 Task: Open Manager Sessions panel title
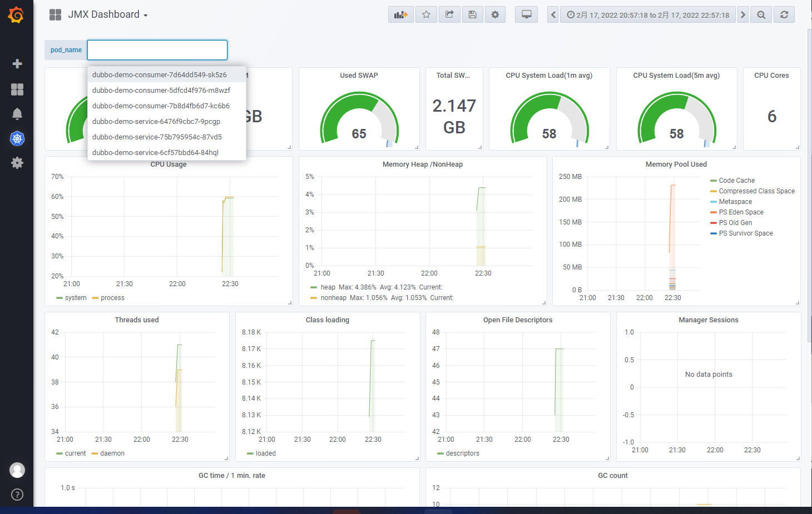[709, 320]
